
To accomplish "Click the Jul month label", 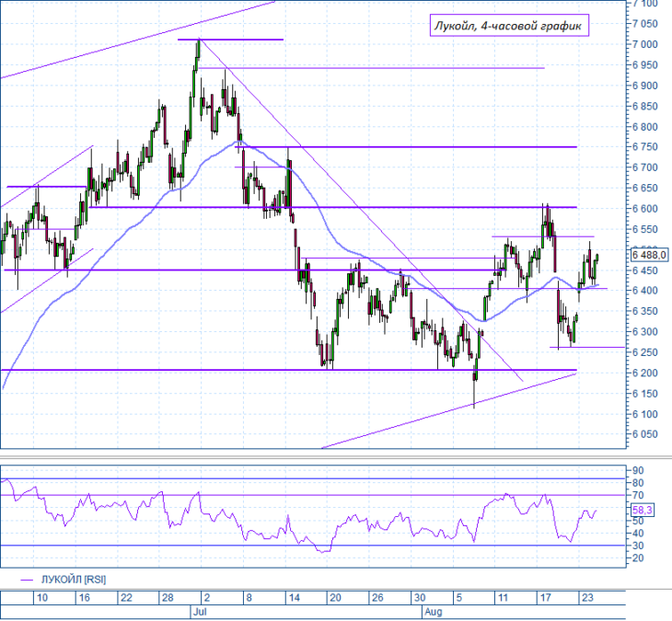I will tap(200, 612).
